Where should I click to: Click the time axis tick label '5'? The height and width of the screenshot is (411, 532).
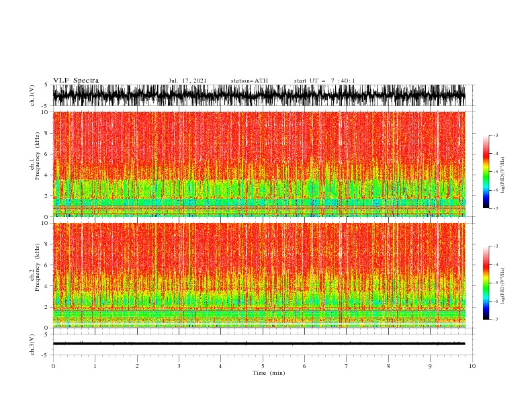[x=263, y=366]
